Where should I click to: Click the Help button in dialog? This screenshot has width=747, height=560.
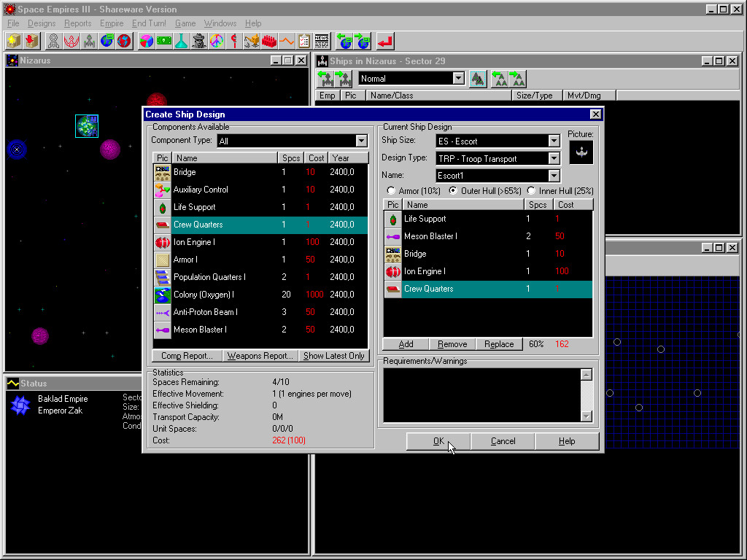point(567,441)
